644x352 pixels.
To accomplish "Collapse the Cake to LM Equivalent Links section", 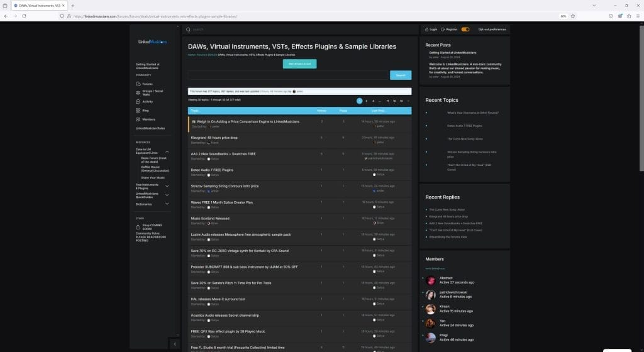I will (167, 151).
